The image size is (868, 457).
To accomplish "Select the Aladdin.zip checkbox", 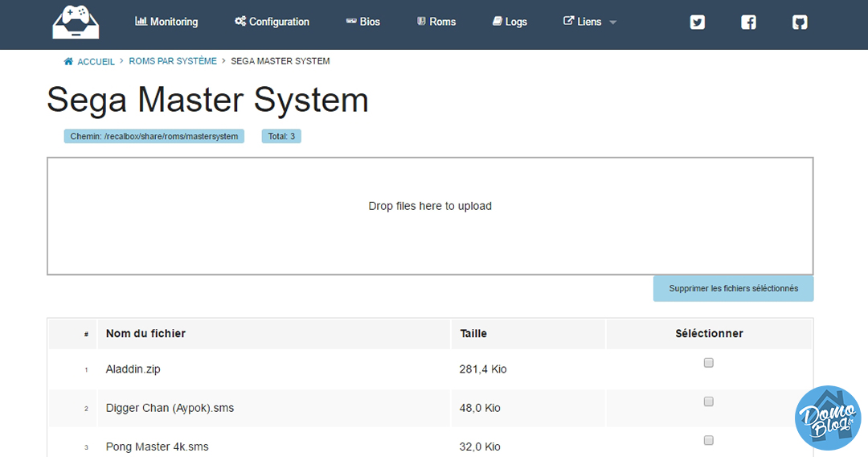I will pos(709,363).
